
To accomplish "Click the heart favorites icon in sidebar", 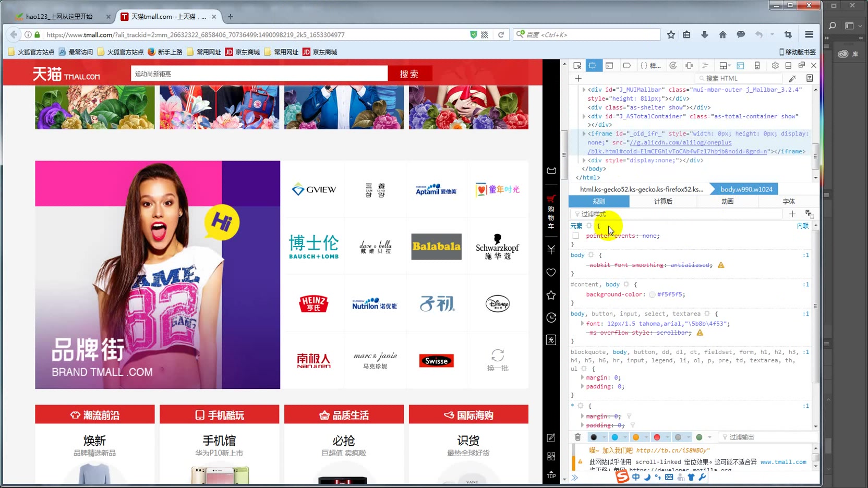I will [551, 273].
